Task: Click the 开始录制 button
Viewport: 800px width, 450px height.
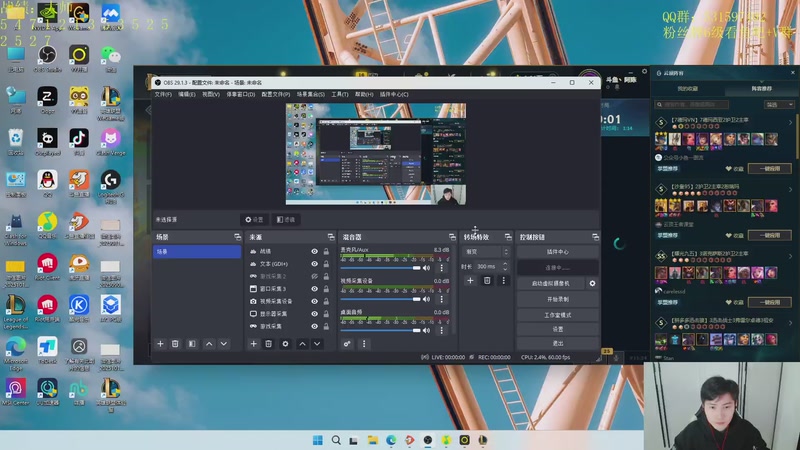Action: tap(557, 299)
